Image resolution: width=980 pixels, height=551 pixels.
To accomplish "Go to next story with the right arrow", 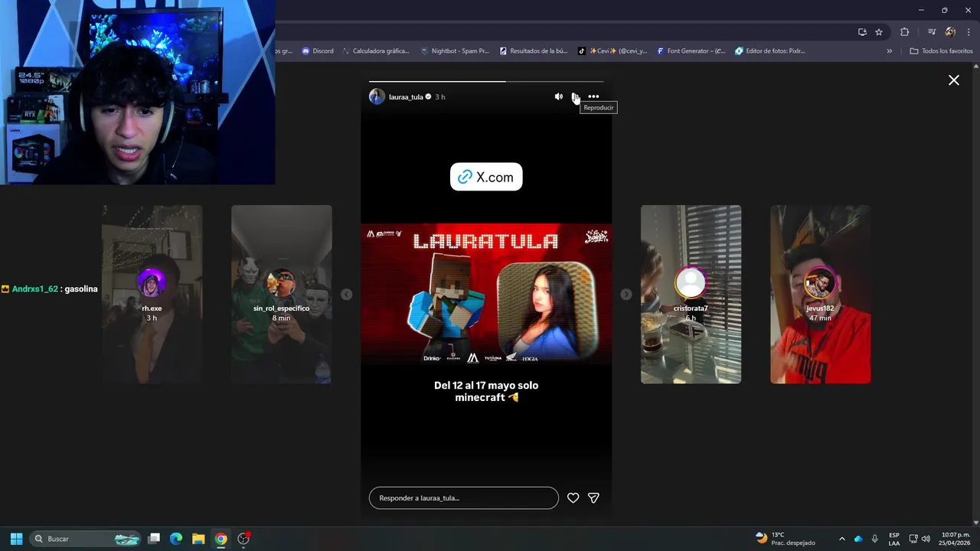I will click(x=626, y=295).
